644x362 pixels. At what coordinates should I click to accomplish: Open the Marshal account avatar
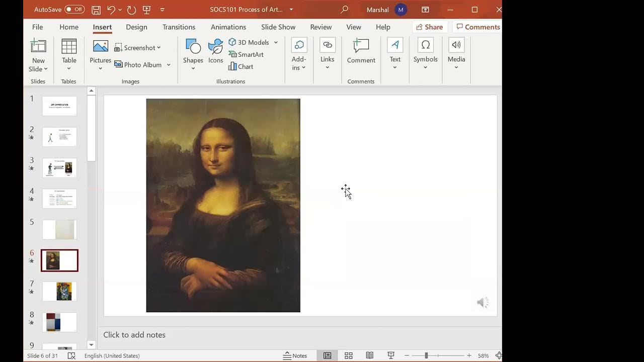[401, 10]
